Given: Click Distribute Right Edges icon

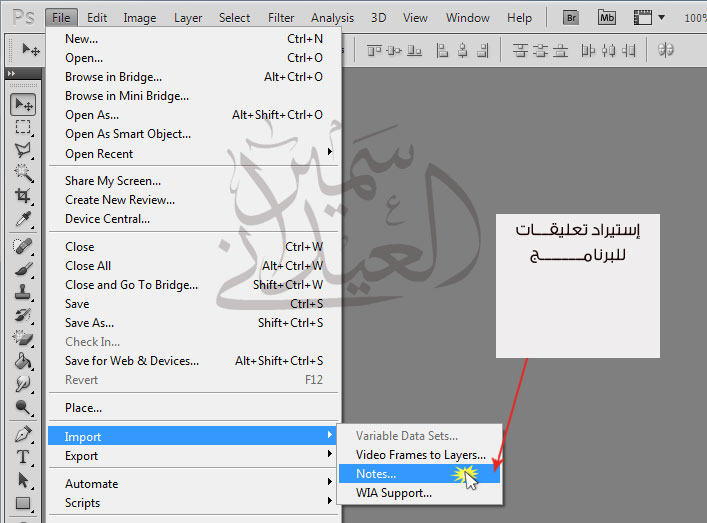Looking at the screenshot, I should [x=629, y=50].
